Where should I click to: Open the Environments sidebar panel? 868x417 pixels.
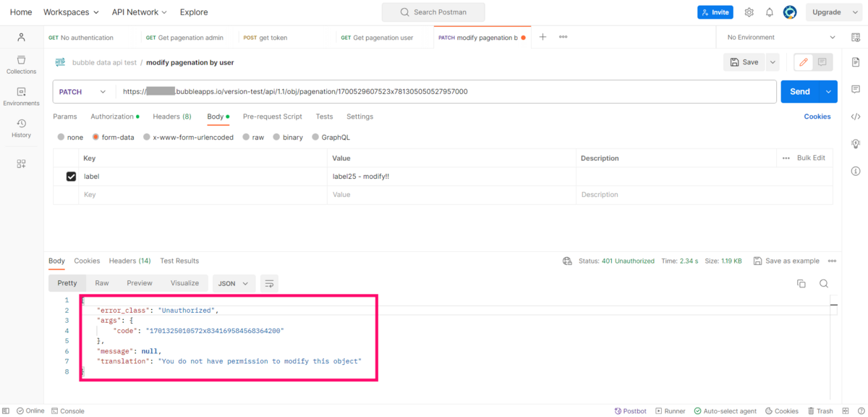(x=21, y=96)
